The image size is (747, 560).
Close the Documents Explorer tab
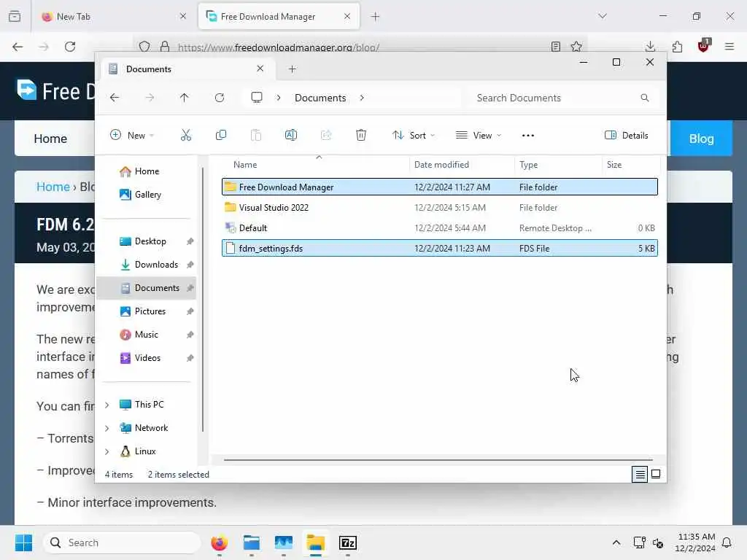click(x=260, y=69)
